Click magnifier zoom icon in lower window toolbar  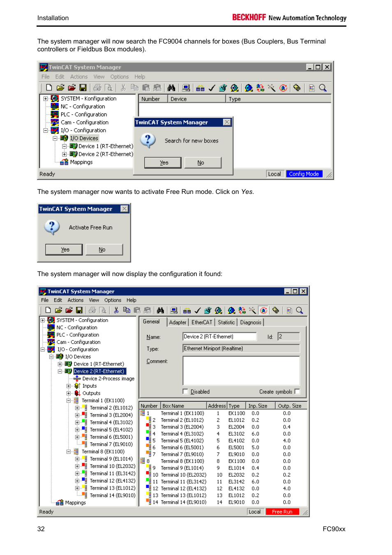pyautogui.click(x=300, y=311)
